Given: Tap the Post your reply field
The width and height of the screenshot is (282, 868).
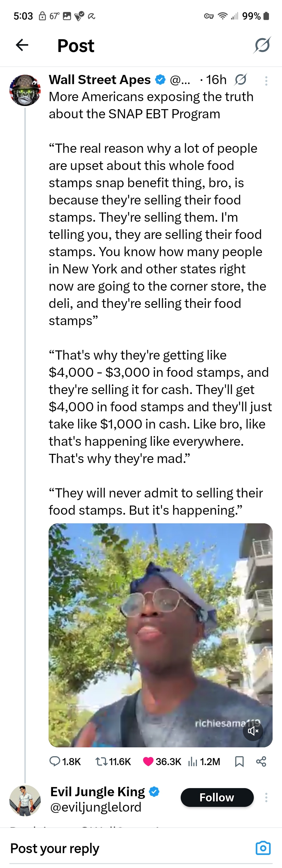Looking at the screenshot, I should 101,848.
